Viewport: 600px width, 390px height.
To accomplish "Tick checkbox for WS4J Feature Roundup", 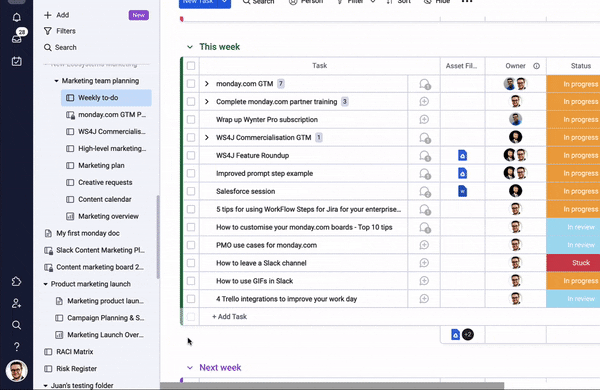I will 191,155.
